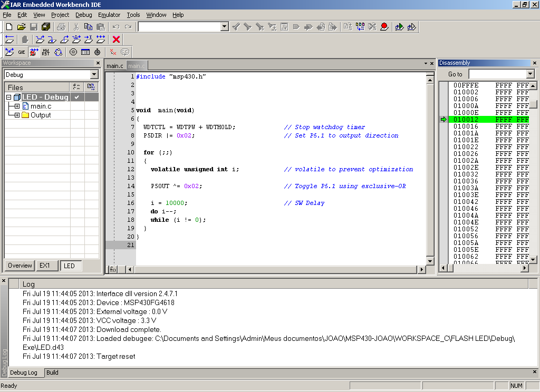
Task: Click the Disassembly vertical scrollbar down arrow
Action: [534, 260]
